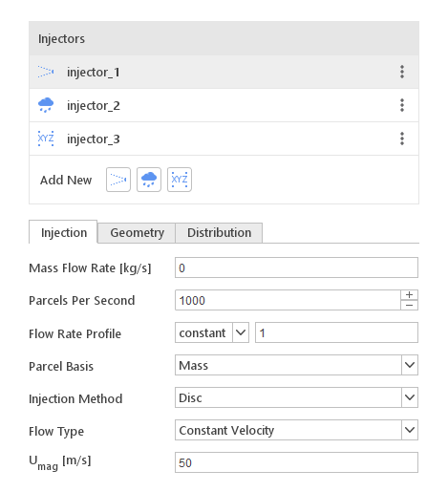Open the three-dot menu for injector_1
This screenshot has height=492, width=448.
pyautogui.click(x=402, y=72)
